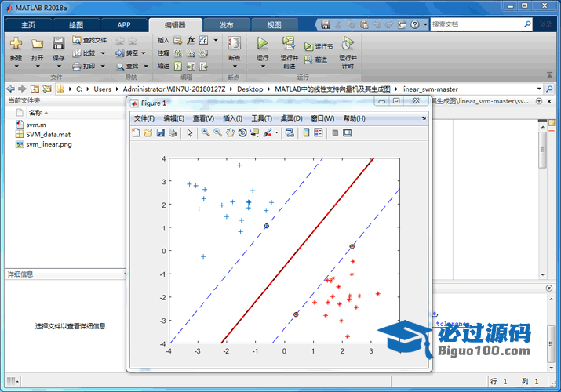Click the comment percent icon

point(178,53)
